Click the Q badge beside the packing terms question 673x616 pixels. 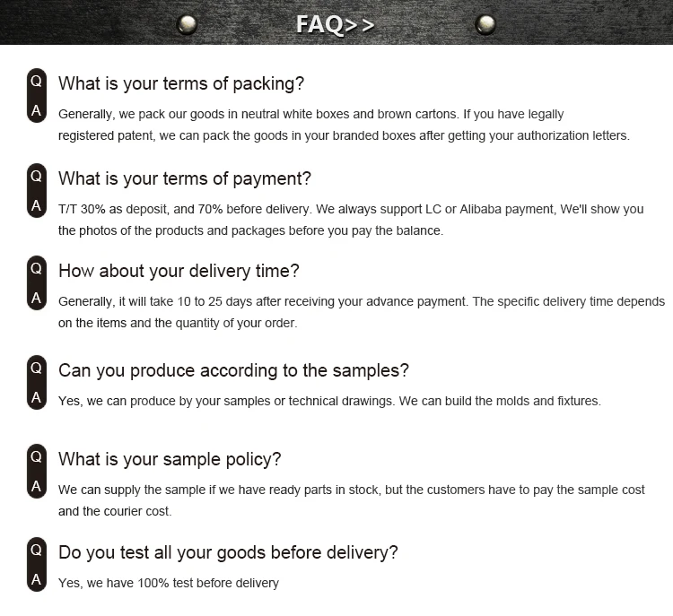tap(37, 82)
